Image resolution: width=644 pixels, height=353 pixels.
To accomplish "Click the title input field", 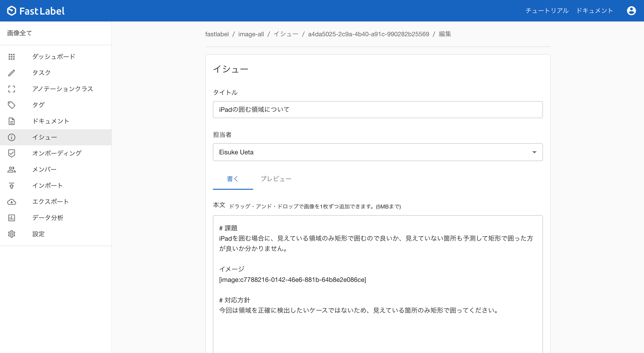I will coord(377,110).
